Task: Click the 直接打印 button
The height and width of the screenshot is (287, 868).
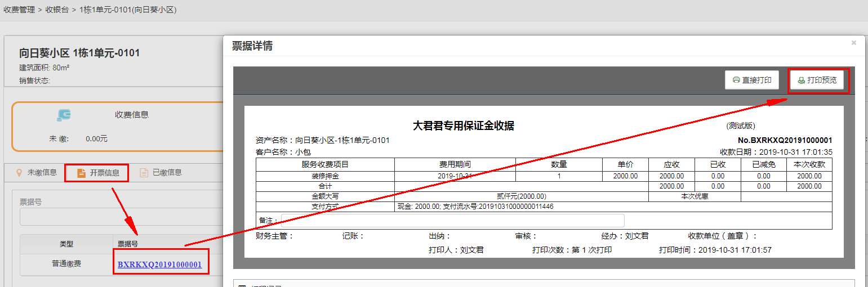Action: click(751, 80)
